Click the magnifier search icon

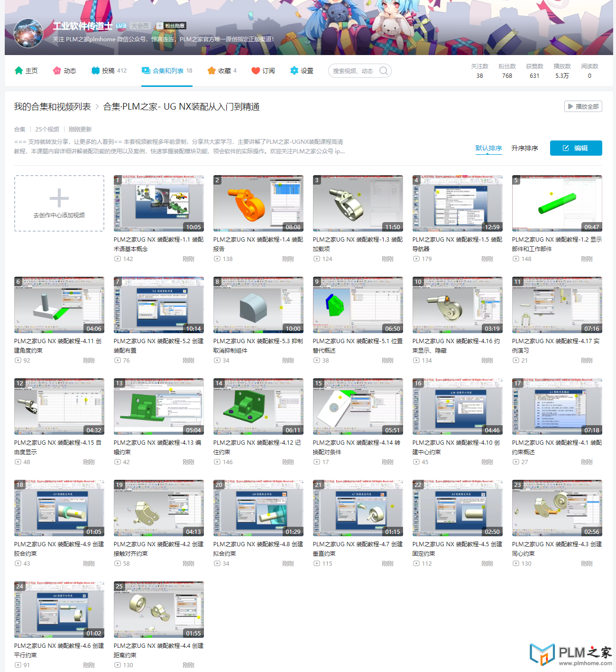pyautogui.click(x=384, y=71)
